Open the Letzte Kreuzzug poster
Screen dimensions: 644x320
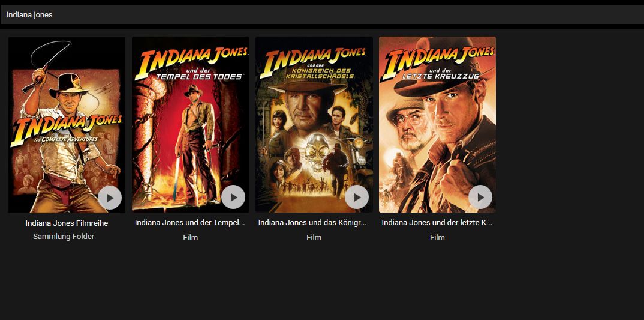[437, 125]
